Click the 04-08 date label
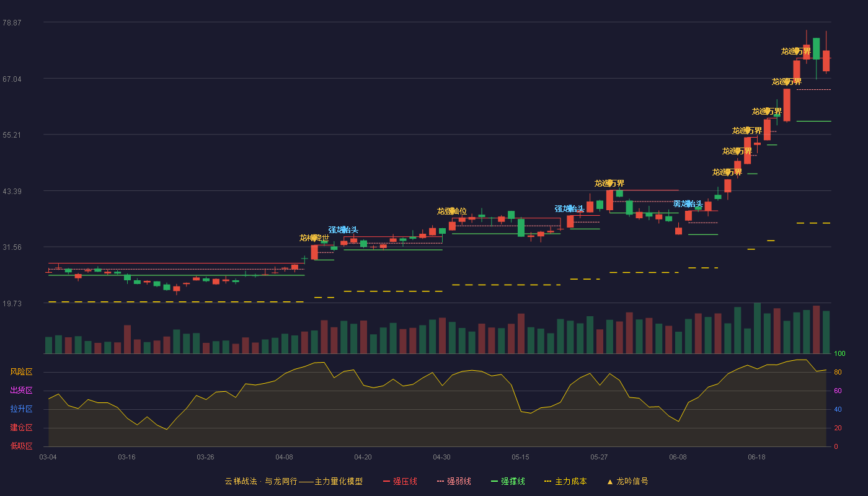Viewport: 868px width, 496px height. (x=284, y=457)
